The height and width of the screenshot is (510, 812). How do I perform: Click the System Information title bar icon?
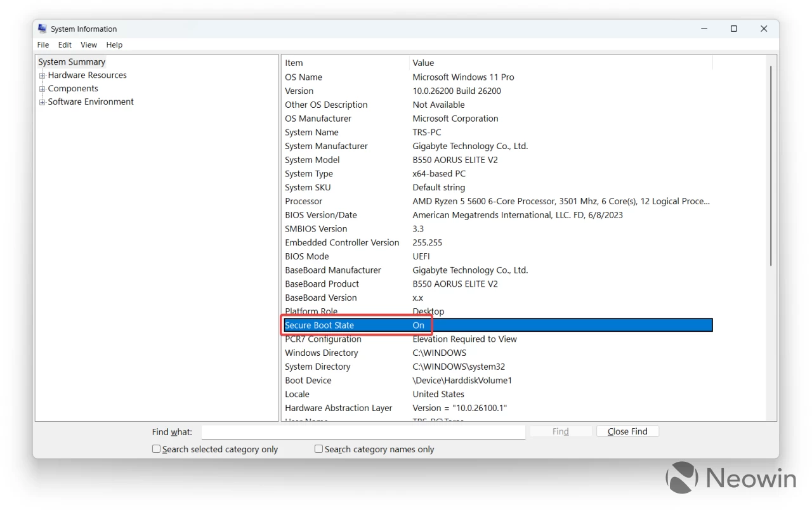point(42,29)
